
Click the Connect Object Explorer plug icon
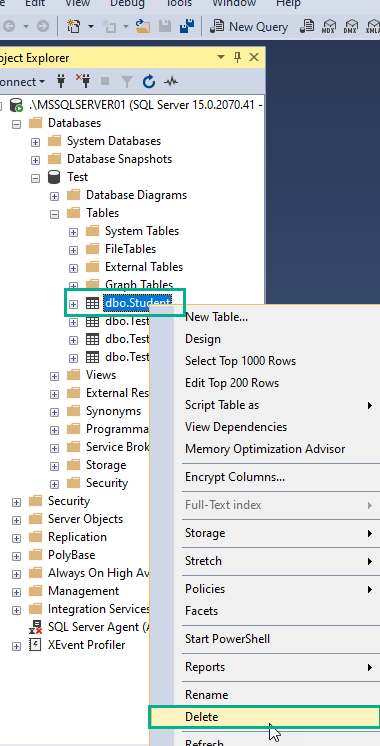coord(61,82)
